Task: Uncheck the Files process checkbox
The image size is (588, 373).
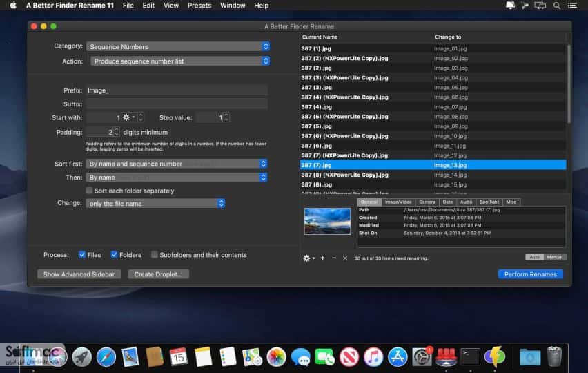Action: (x=81, y=254)
